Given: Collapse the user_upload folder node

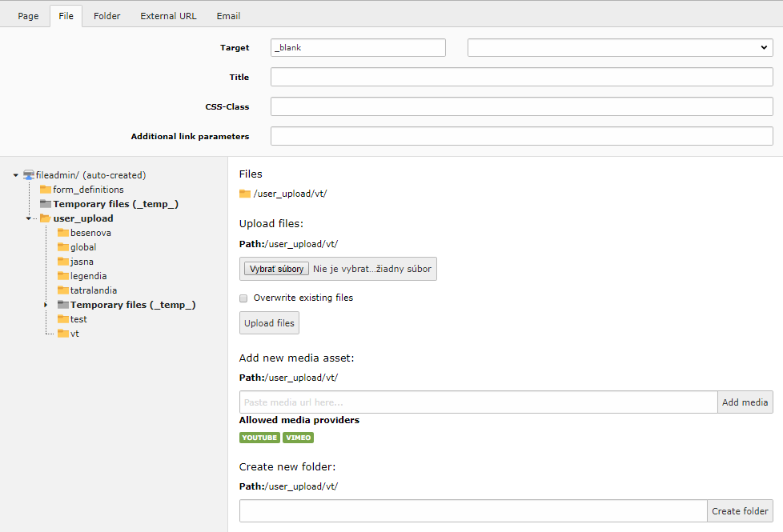Looking at the screenshot, I should [x=28, y=218].
